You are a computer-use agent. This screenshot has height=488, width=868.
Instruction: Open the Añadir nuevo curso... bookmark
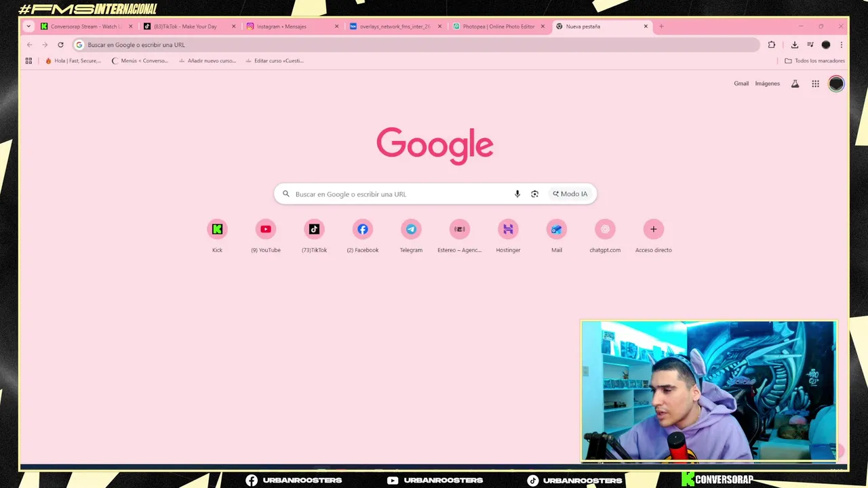207,60
